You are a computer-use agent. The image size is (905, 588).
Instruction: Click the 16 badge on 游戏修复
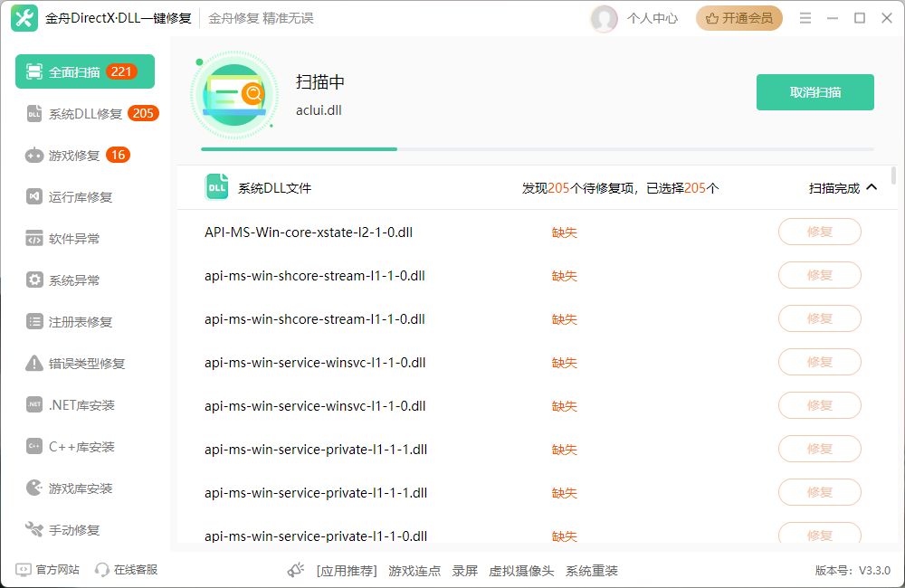[119, 155]
